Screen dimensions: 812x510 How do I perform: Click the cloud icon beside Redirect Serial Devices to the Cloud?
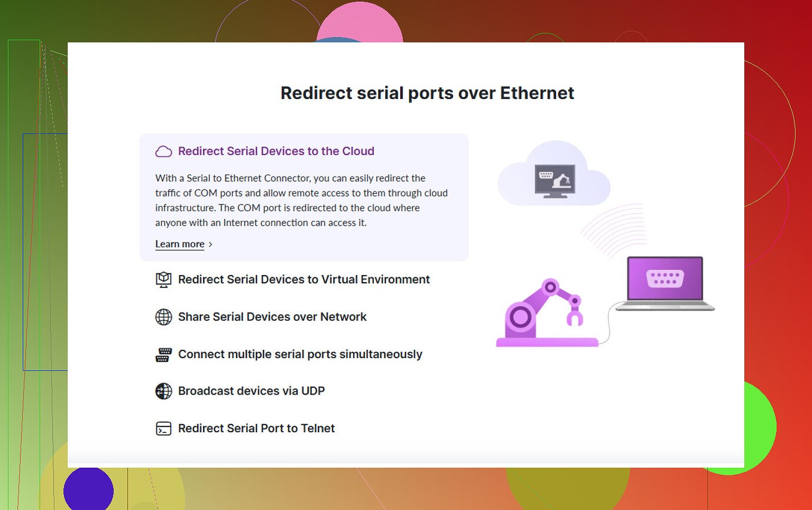point(164,151)
